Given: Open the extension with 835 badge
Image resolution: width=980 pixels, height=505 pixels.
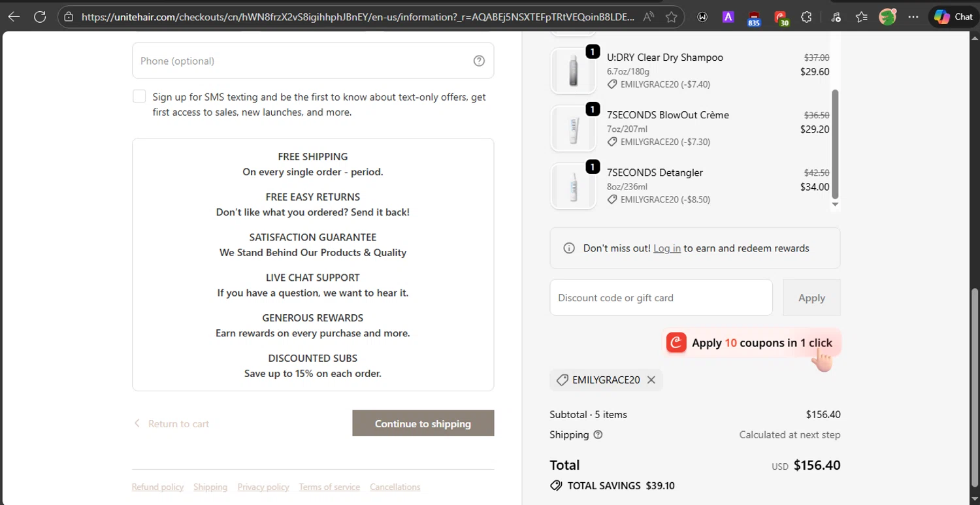Looking at the screenshot, I should tap(754, 18).
